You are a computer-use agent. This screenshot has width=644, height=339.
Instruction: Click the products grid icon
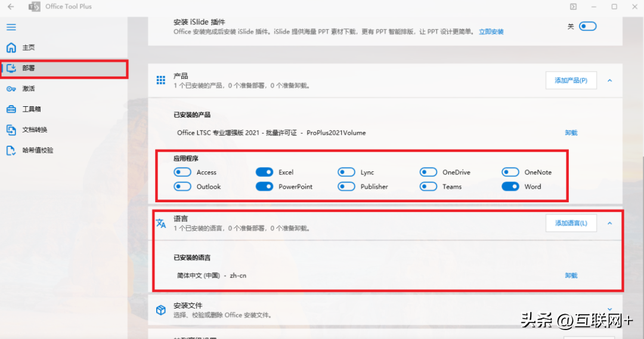161,80
